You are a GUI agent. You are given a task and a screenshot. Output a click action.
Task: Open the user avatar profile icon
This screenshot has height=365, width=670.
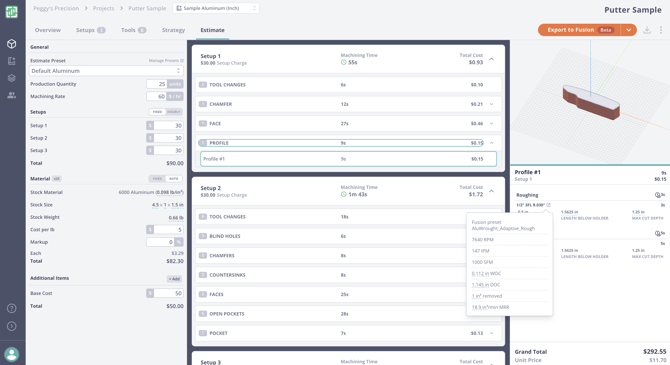(x=12, y=354)
